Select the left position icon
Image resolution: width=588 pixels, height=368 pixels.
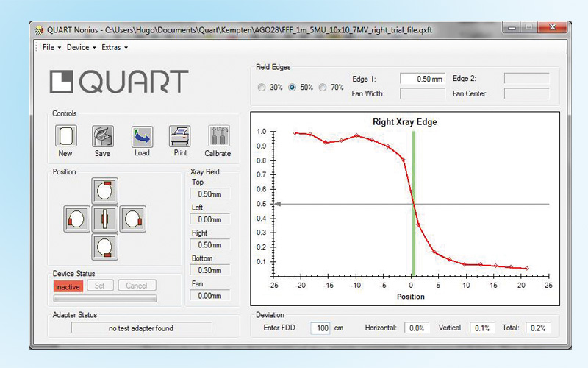point(76,219)
